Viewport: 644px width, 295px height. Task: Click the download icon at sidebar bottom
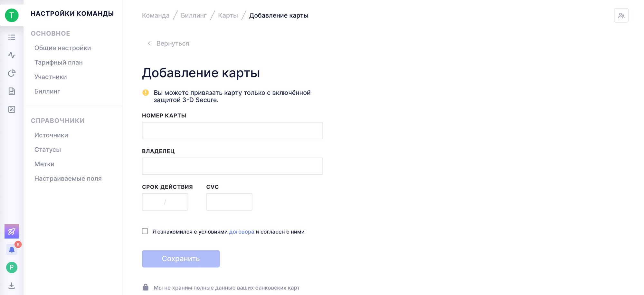(x=12, y=285)
